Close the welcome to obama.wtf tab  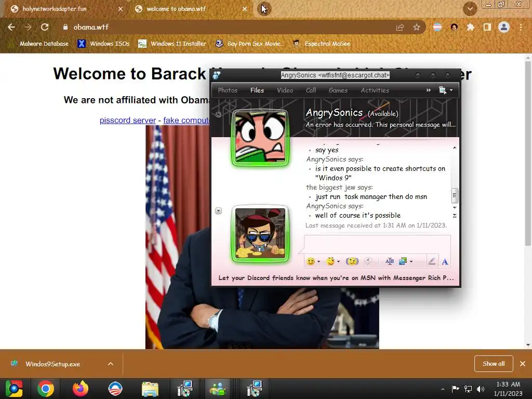point(245,9)
